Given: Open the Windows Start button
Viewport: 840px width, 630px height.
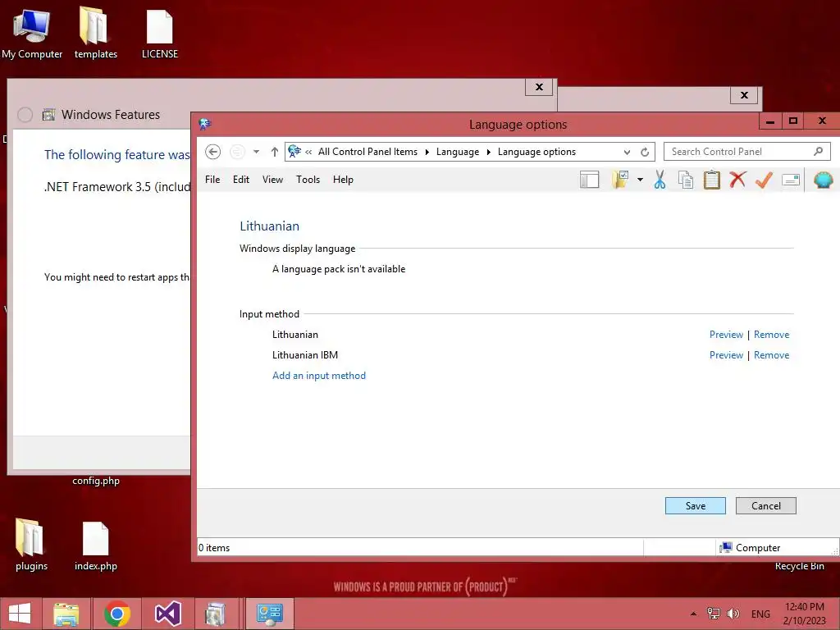Looking at the screenshot, I should [20, 614].
